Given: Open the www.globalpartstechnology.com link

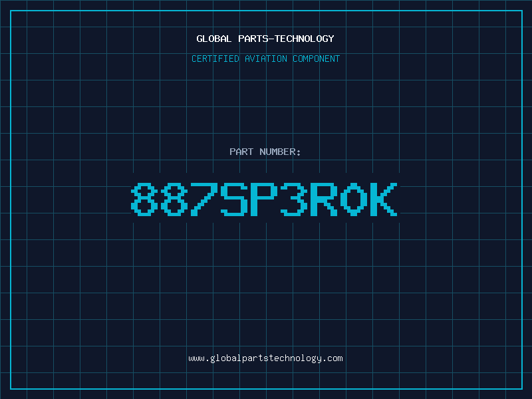Looking at the screenshot, I should pos(265,358).
